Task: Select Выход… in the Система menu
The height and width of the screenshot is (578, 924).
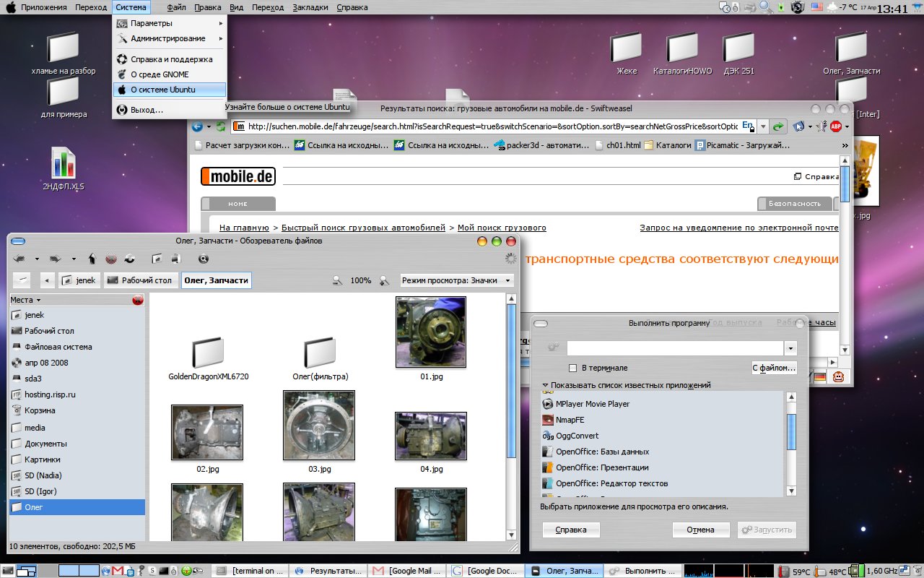Action: (x=170, y=110)
